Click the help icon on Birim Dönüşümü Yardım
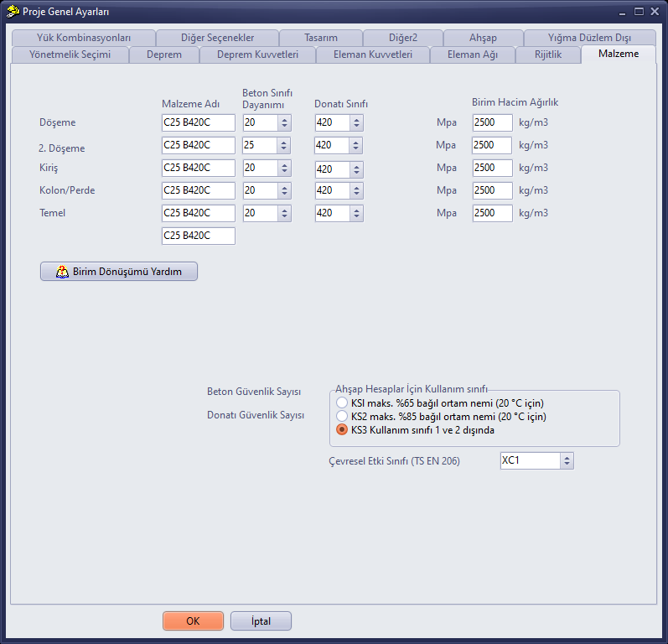Screen dimensions: 668x644 pos(62,272)
